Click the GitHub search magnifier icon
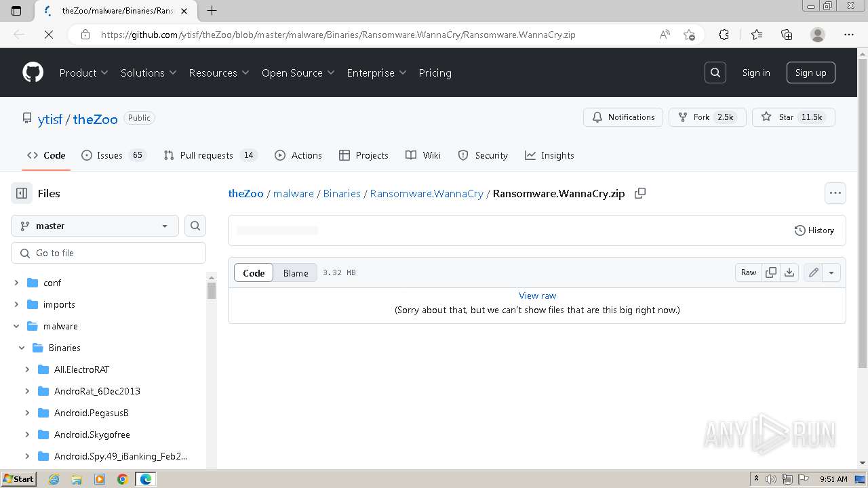Image resolution: width=868 pixels, height=488 pixels. tap(715, 73)
